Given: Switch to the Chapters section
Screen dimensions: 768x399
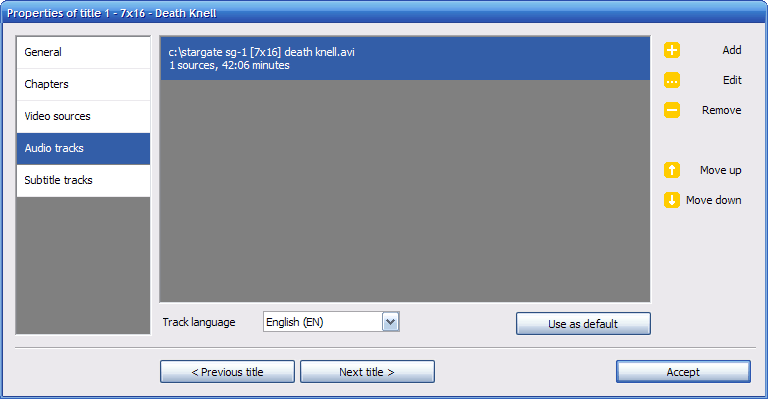Looking at the screenshot, I should [x=83, y=84].
